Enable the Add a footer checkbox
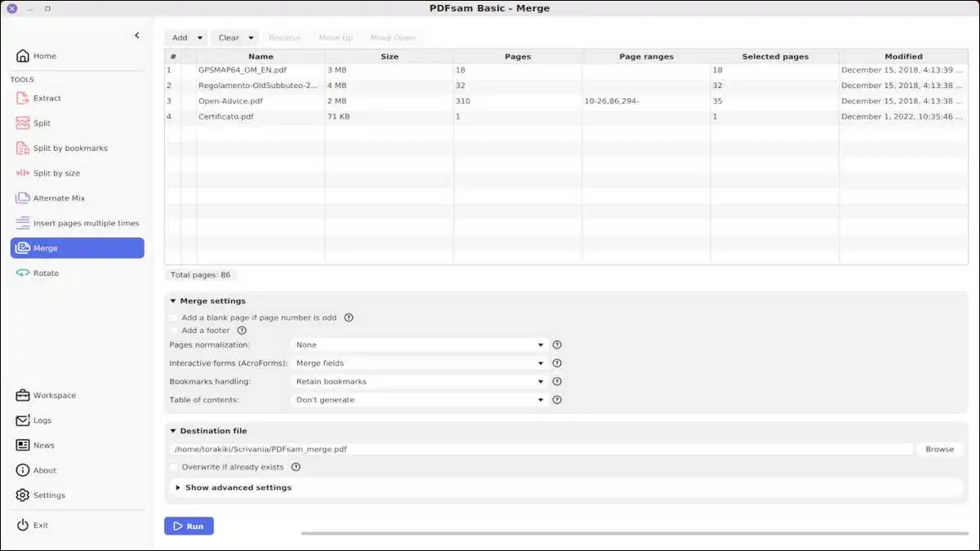The width and height of the screenshot is (980, 551). (x=174, y=331)
